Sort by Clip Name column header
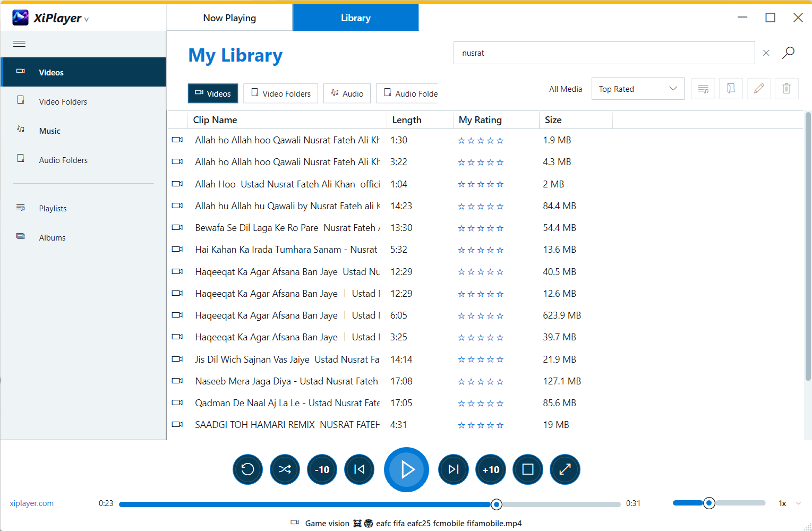Screen dimensions: 812x531 (287, 120)
